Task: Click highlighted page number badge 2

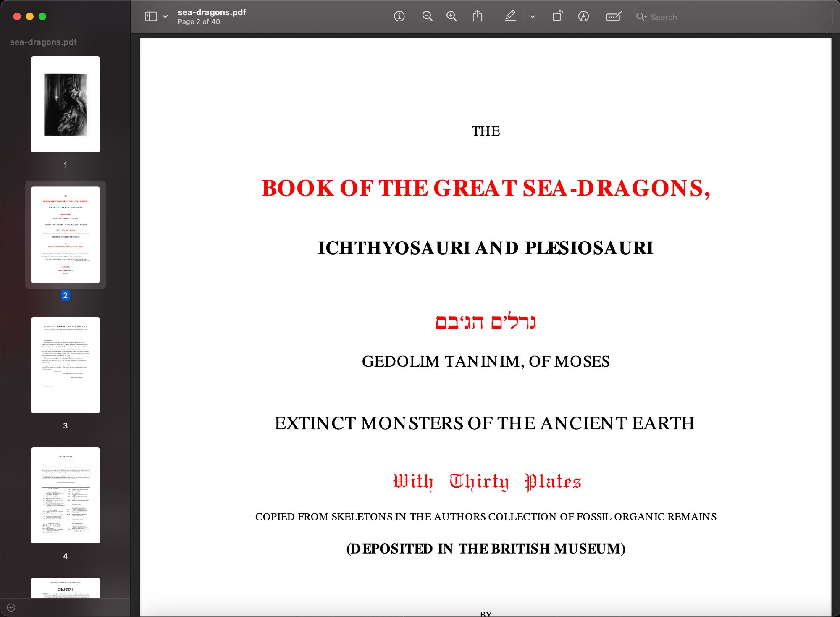Action: [65, 295]
